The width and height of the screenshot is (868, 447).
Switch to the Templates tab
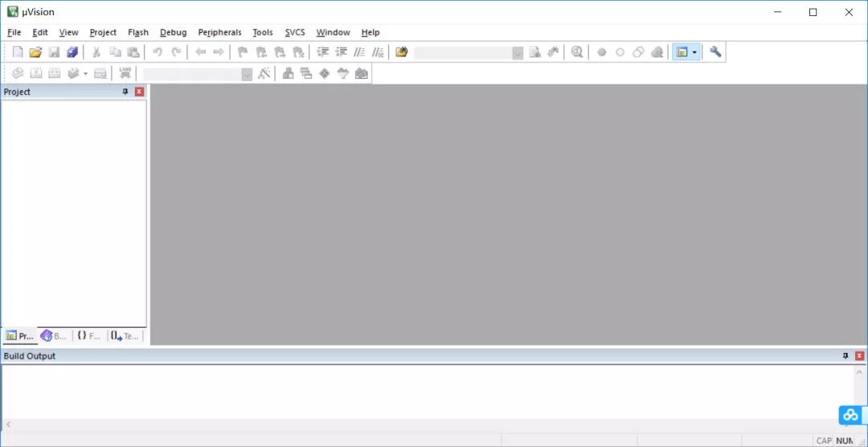click(x=125, y=336)
